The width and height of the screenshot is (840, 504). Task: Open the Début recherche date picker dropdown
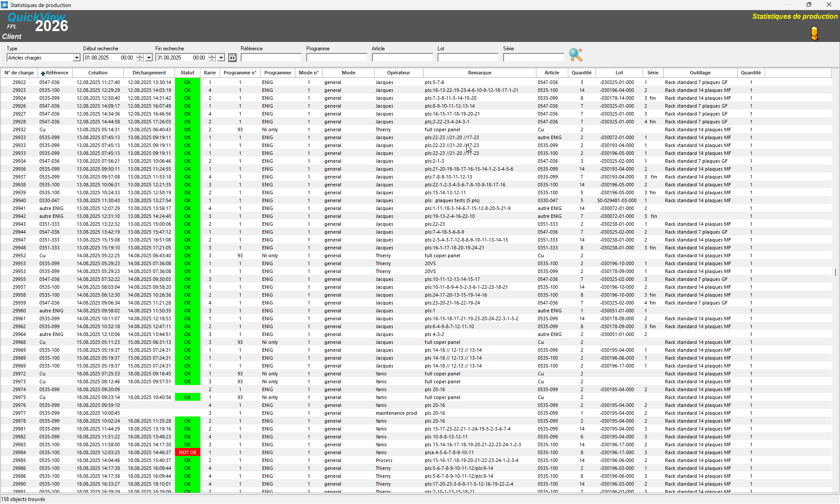point(149,58)
